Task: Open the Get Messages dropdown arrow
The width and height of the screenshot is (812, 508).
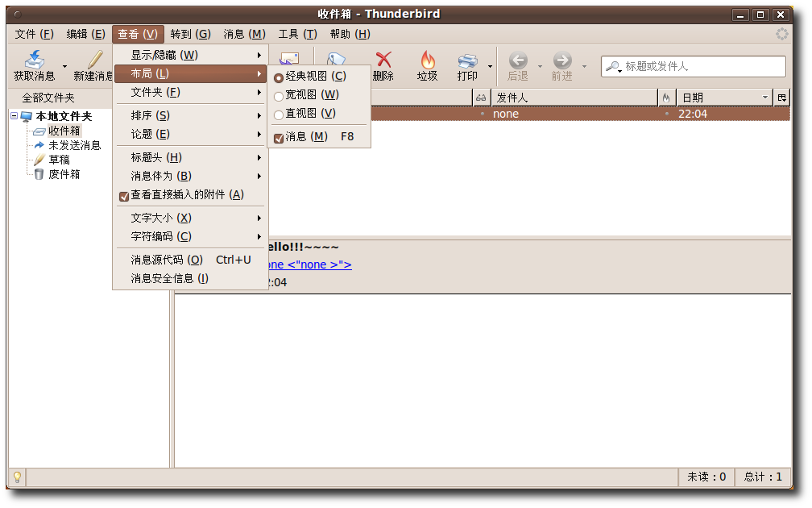Action: pyautogui.click(x=64, y=66)
